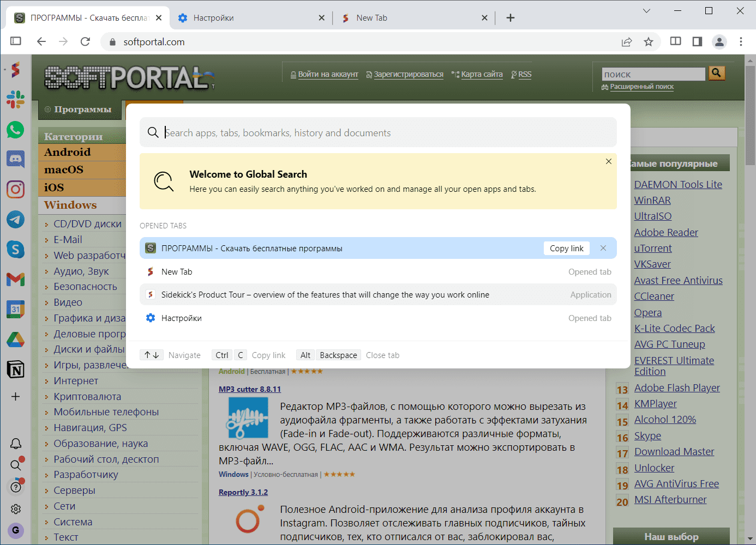Copy link of the ПРОГРАММЫ tab
The width and height of the screenshot is (756, 545).
pos(566,248)
